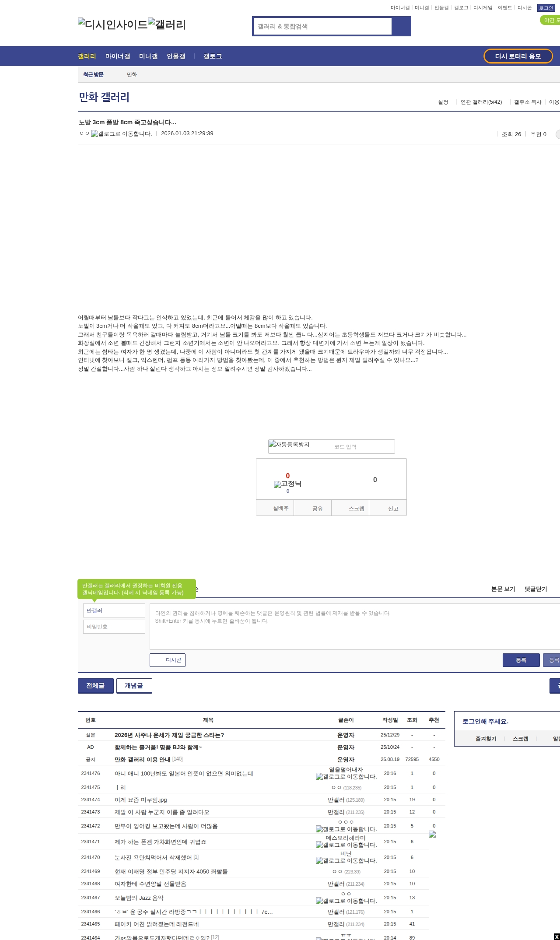Close the bottom-right X button
Screen dimensions: 560x940
(x=556, y=936)
